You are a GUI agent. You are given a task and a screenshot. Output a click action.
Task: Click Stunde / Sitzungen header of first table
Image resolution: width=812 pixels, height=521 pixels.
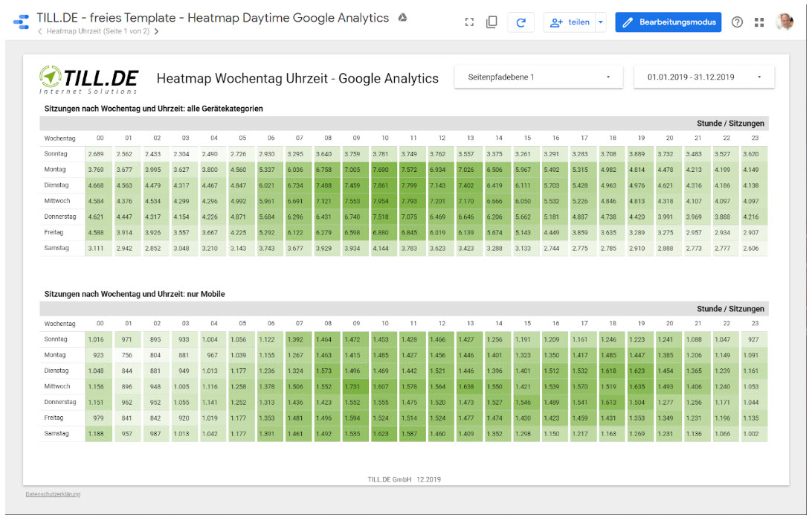(x=730, y=124)
